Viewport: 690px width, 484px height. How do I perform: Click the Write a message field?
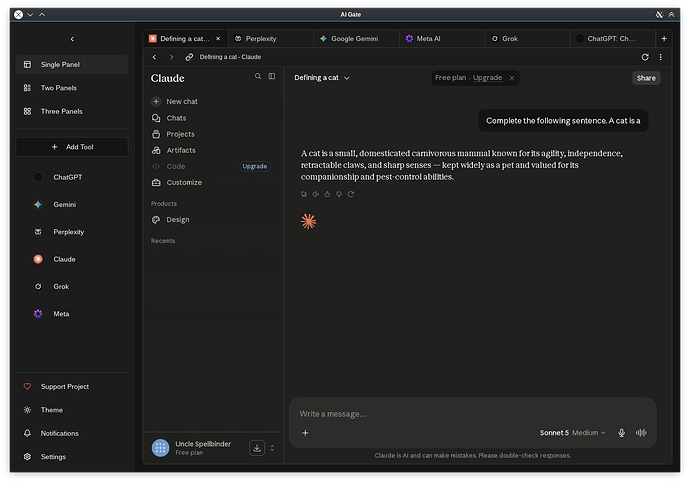473,414
